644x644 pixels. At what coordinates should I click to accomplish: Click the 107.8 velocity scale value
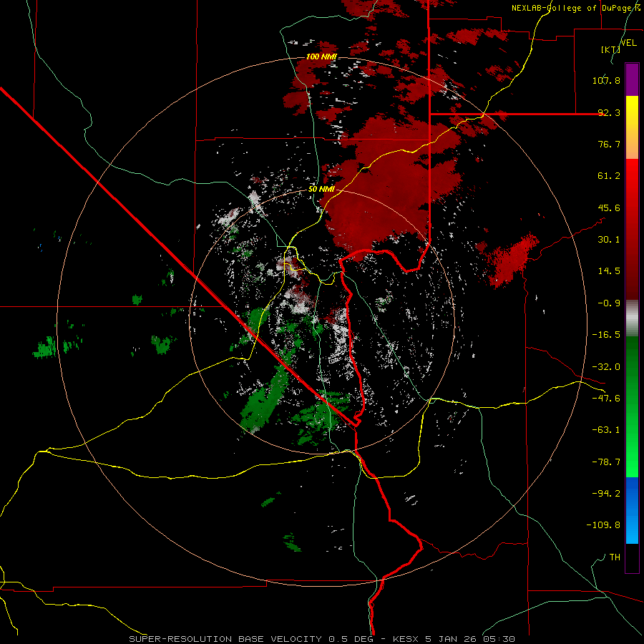[606, 80]
